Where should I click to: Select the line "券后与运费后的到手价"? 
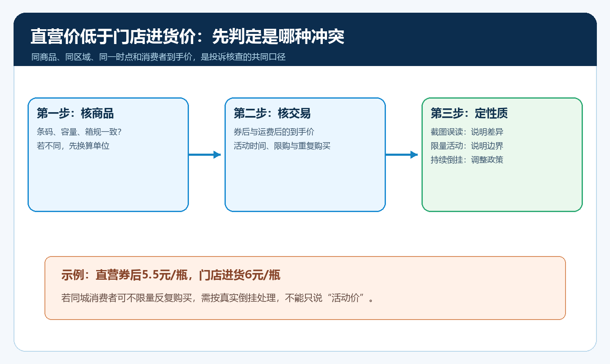click(274, 132)
